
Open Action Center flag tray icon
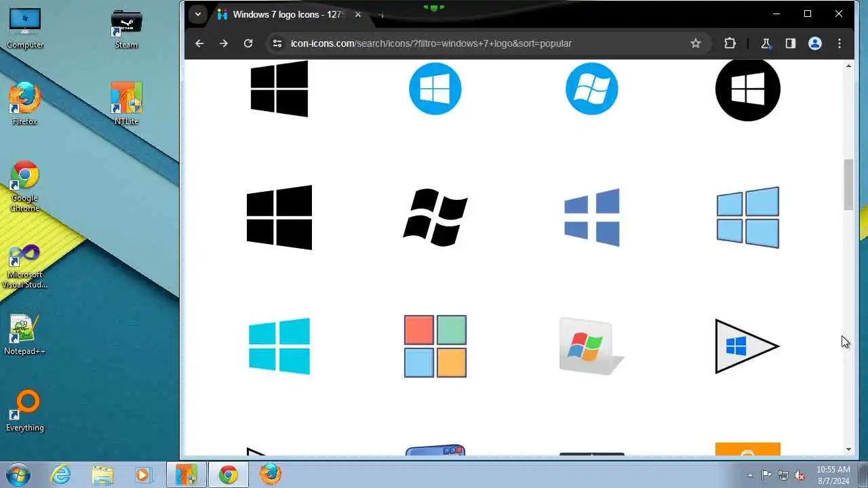click(x=766, y=475)
